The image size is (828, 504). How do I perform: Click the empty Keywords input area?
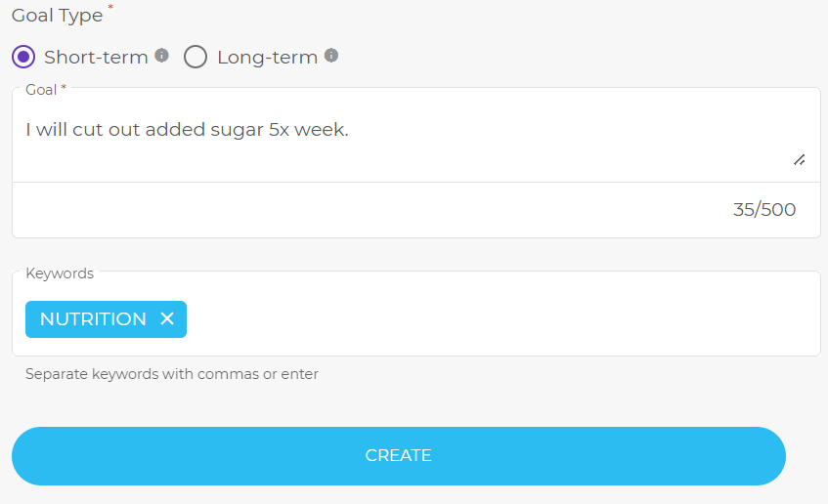click(489, 319)
